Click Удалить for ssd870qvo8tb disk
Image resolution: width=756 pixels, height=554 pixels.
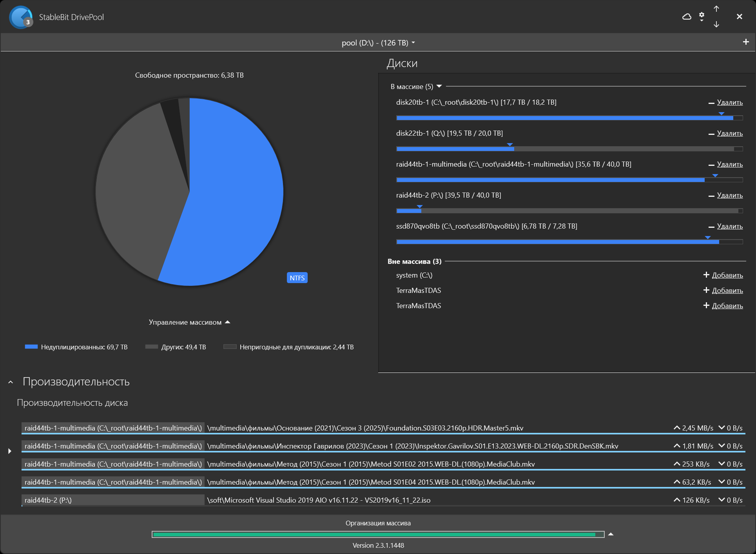(x=730, y=226)
